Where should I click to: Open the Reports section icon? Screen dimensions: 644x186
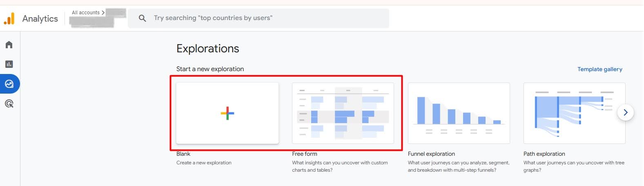(9, 64)
